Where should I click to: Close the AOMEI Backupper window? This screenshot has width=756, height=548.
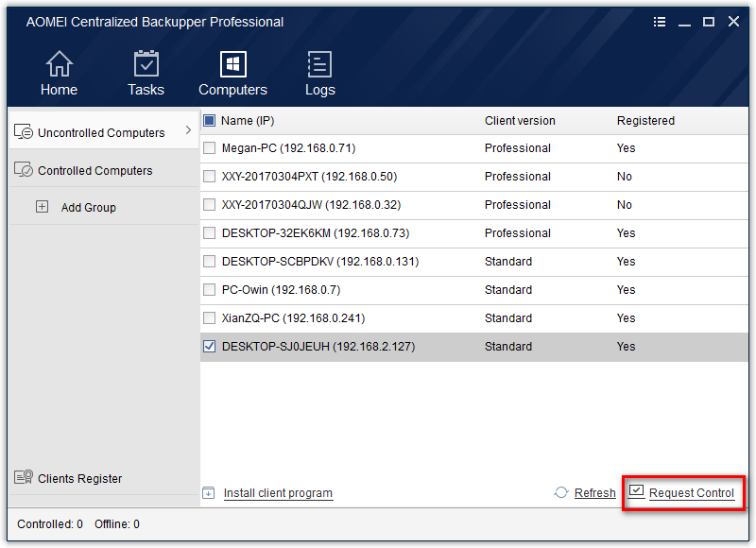pos(733,21)
